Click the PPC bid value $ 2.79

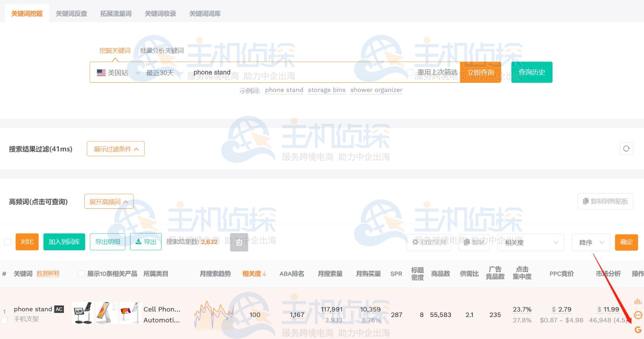tap(562, 309)
